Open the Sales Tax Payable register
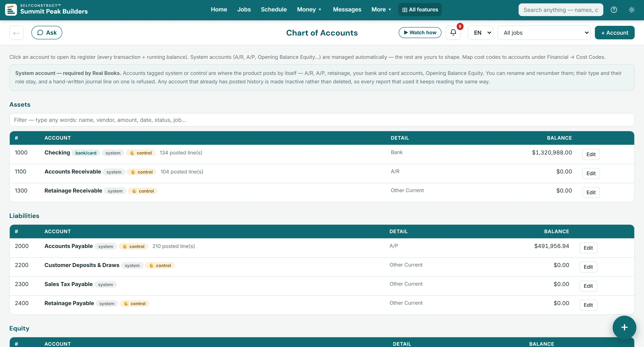Viewport: 644px width, 347px height. 68,284
